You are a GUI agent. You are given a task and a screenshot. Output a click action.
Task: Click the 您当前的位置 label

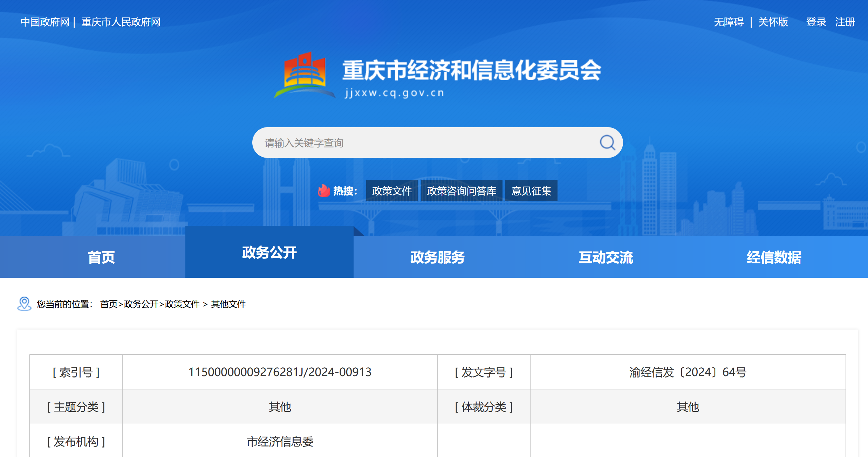click(x=64, y=304)
